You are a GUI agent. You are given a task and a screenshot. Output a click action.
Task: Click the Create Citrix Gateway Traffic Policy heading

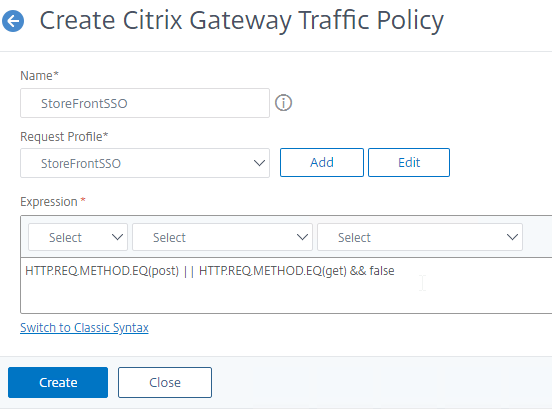click(x=242, y=21)
